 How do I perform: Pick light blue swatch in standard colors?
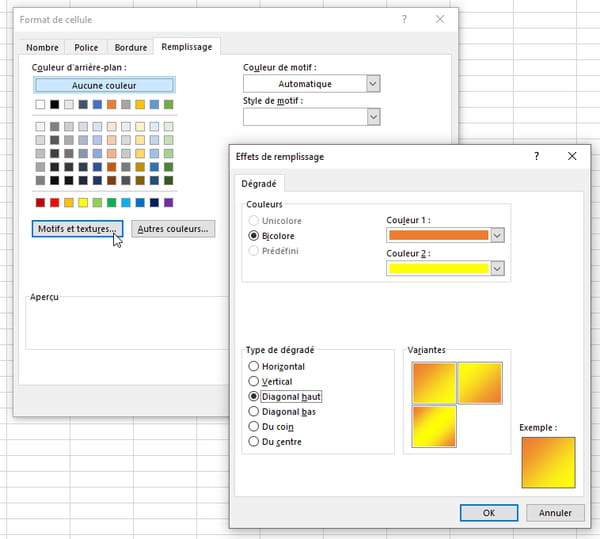(x=126, y=202)
